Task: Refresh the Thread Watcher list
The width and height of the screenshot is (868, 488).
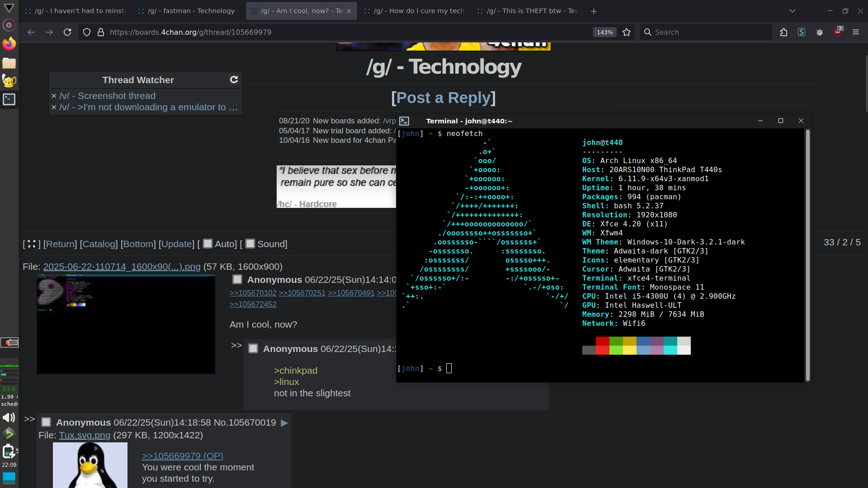Action: pyautogui.click(x=234, y=80)
